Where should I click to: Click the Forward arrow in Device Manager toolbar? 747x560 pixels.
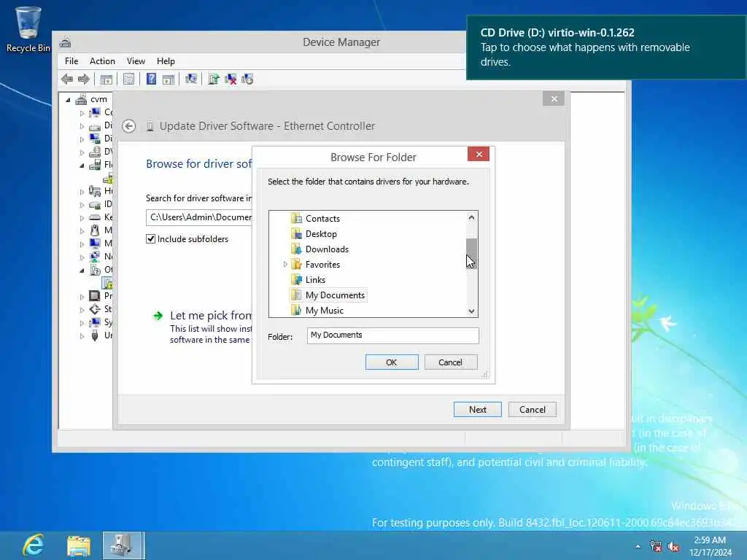[83, 79]
